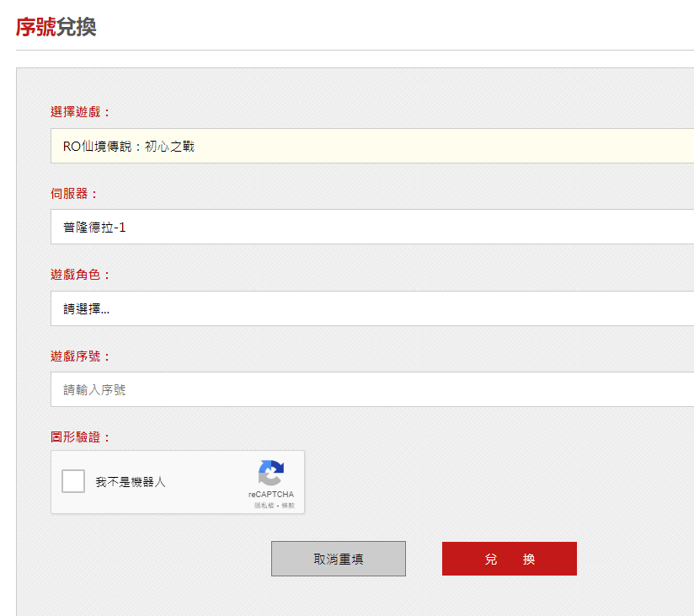
Task: Open the reCAPTCHA 隱私權 privacy link
Action: click(264, 506)
